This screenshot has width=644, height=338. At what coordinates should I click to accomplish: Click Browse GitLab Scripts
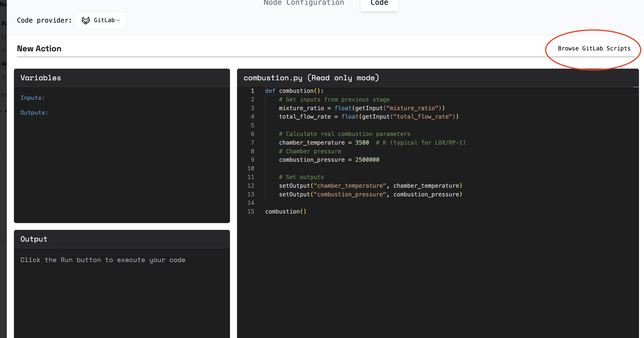pyautogui.click(x=594, y=48)
